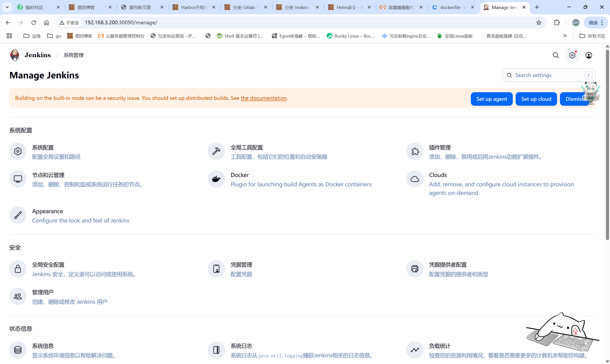610x364 pixels.
Task: Open the 凭据提供者配置 provider icon
Action: (x=415, y=269)
